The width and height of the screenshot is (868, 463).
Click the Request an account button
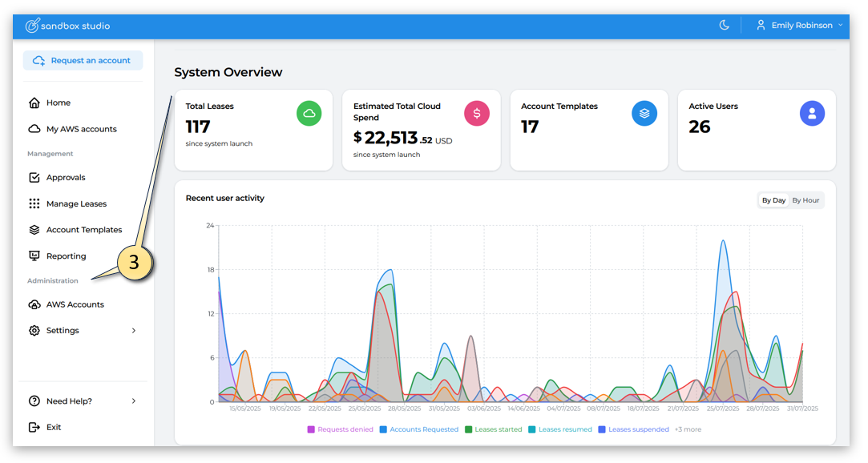tap(83, 61)
